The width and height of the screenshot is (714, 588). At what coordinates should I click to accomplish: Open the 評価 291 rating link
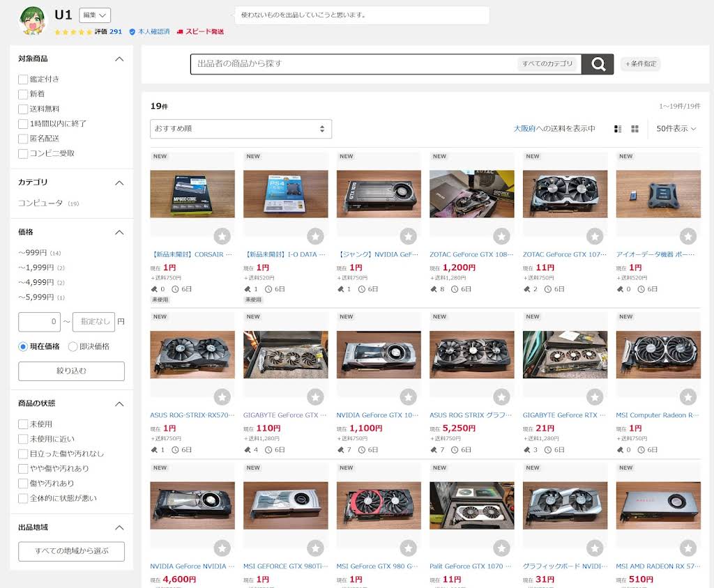pyautogui.click(x=108, y=31)
